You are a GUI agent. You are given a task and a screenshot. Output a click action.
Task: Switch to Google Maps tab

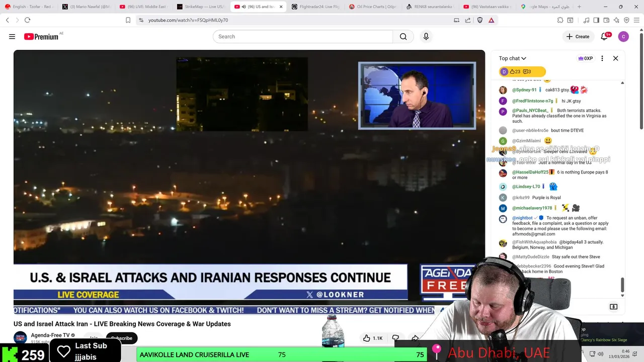(545, 7)
